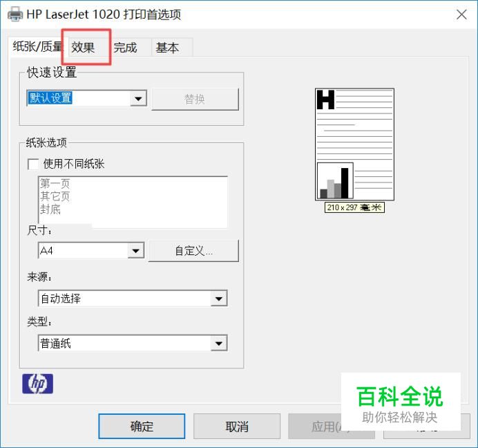The width and height of the screenshot is (478, 448).
Task: Switch to the 纸张/质量 tab
Action: point(37,47)
